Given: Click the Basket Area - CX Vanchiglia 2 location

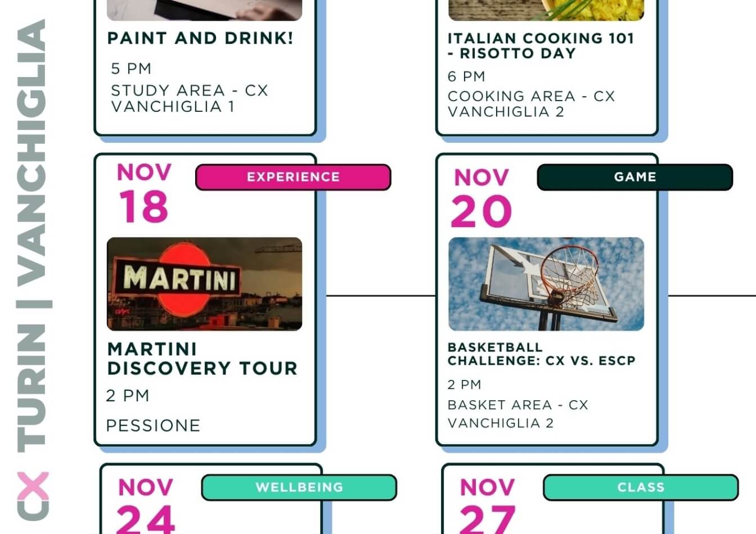Looking at the screenshot, I should coord(517,414).
